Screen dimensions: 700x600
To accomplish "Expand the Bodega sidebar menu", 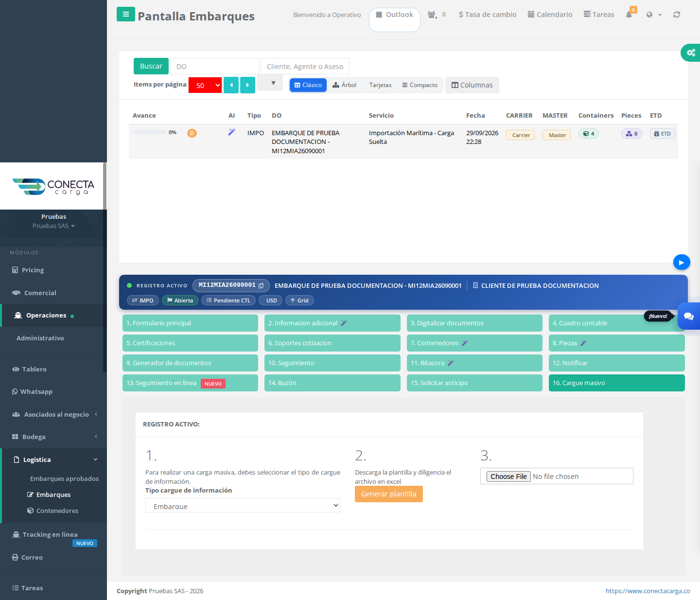I will (53, 437).
